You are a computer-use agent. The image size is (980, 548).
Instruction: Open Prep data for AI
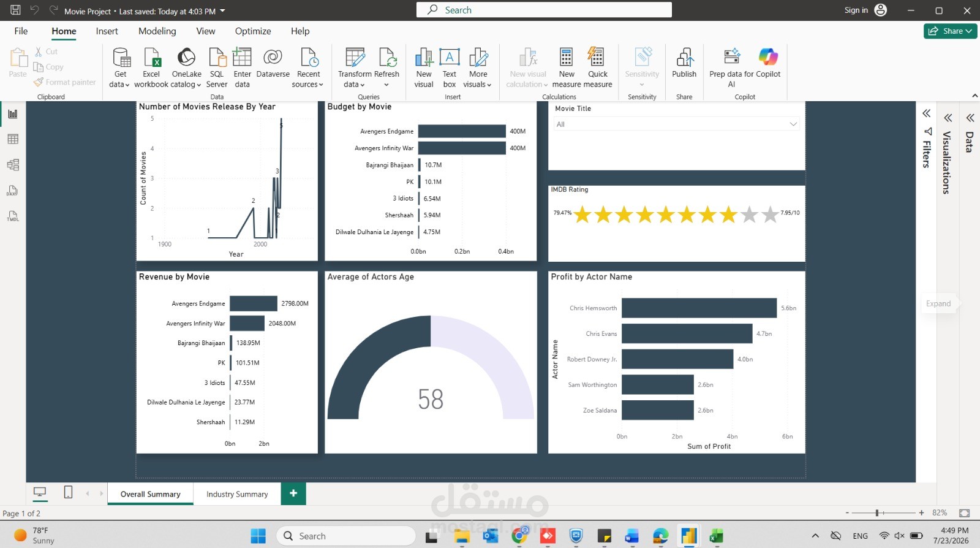(731, 67)
